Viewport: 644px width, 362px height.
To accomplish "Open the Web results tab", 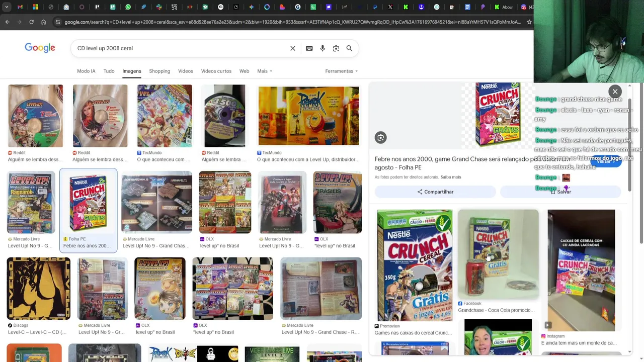I will click(x=244, y=71).
